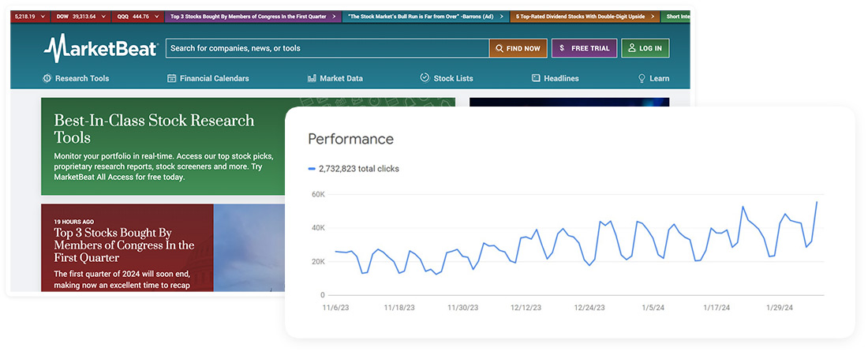Screen dimensions: 868x359
Task: Click the chevron after the Dividend Stocks headline
Action: click(x=652, y=17)
